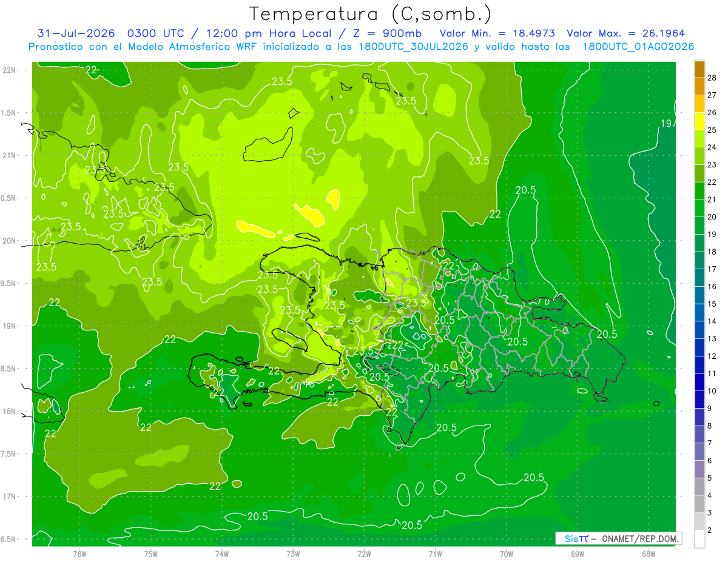
Task: Click the legend scale label '2'
Action: (710, 530)
